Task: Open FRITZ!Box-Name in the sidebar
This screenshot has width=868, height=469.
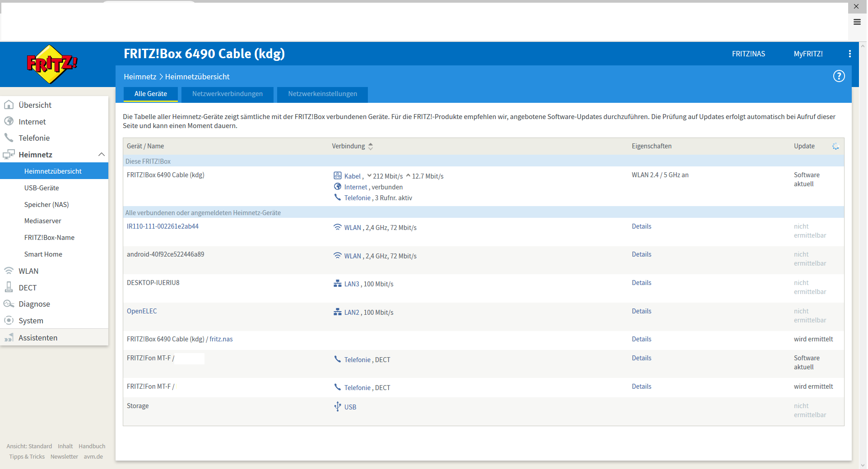Action: point(49,237)
